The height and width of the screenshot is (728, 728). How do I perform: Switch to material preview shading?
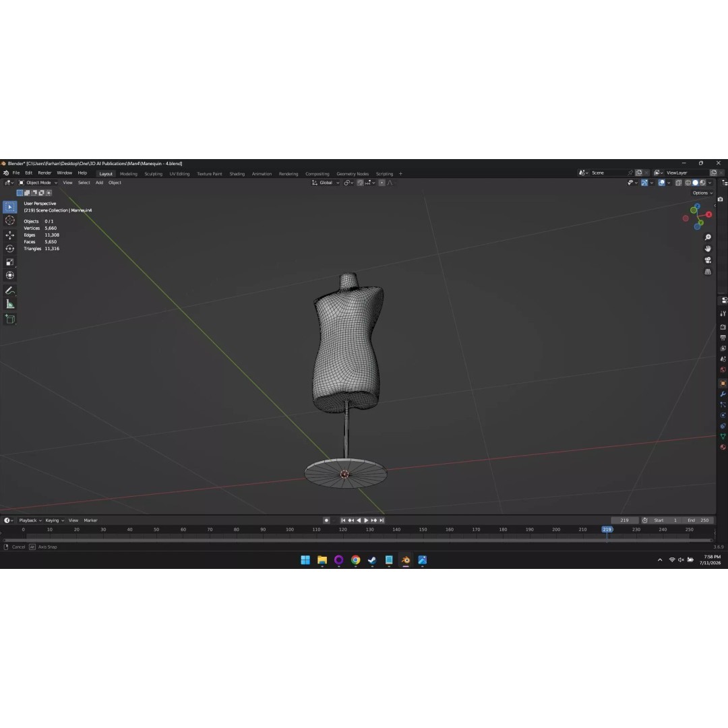pyautogui.click(x=702, y=183)
